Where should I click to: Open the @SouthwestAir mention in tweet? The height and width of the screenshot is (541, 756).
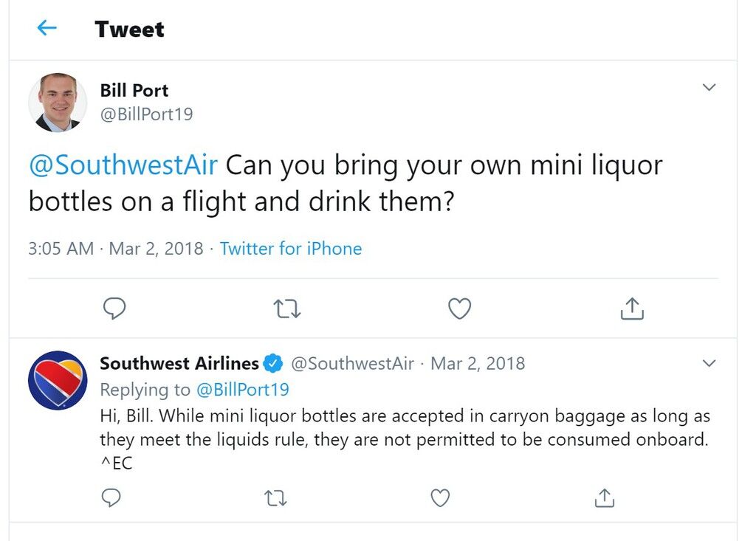[x=123, y=165]
